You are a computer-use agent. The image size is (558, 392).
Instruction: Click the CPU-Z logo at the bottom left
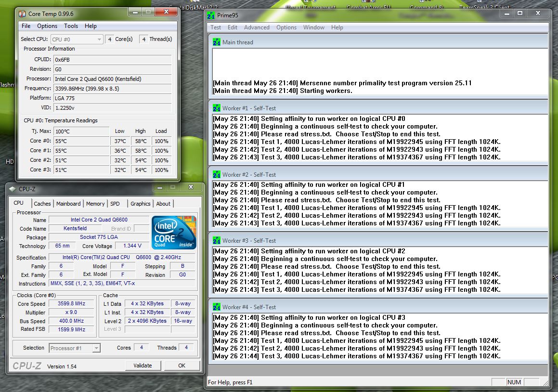[28, 365]
